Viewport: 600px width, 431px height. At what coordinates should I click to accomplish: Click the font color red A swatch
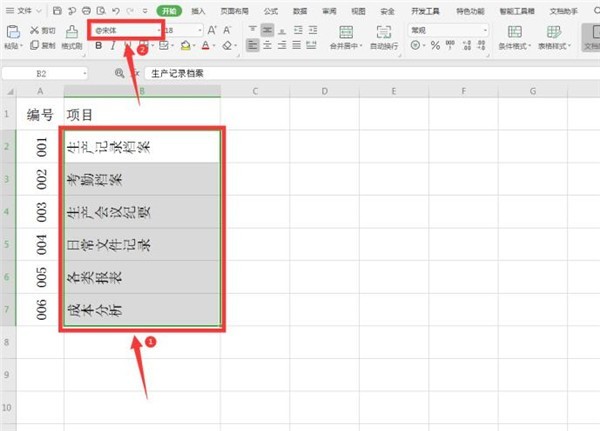(x=205, y=45)
